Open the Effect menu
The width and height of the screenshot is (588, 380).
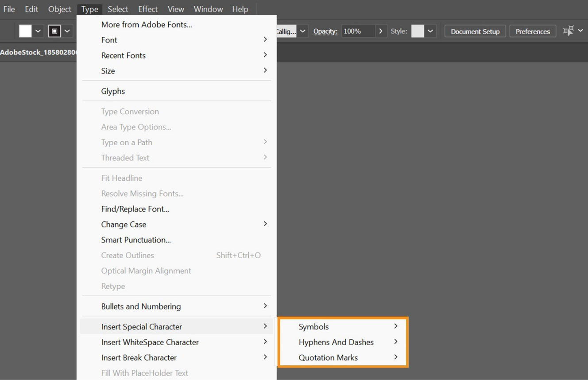[x=147, y=9]
